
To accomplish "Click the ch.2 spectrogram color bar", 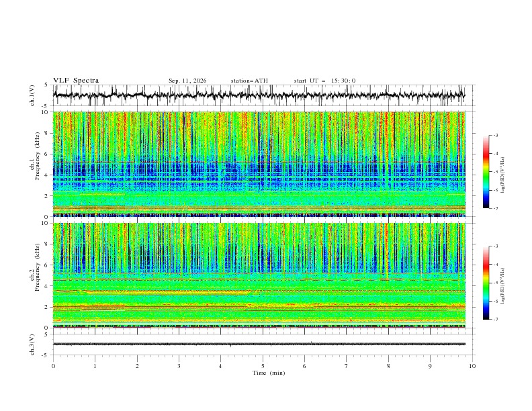I will [x=486, y=283].
